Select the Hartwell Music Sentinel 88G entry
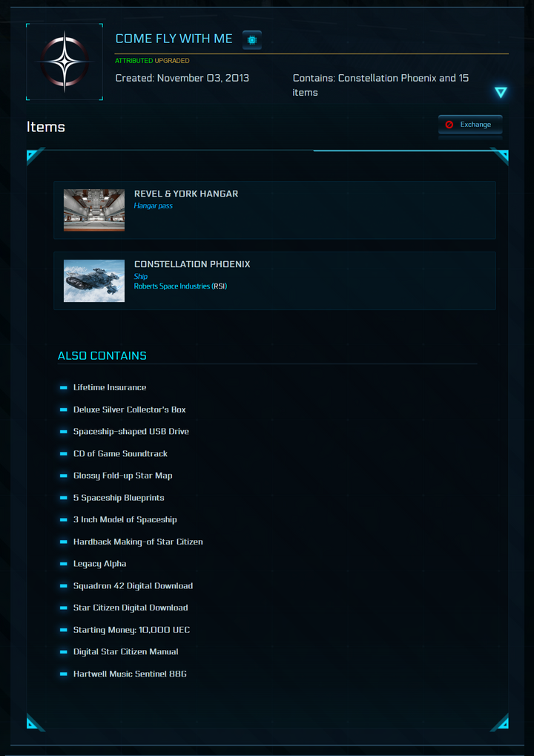Image resolution: width=534 pixels, height=756 pixels. 130,674
